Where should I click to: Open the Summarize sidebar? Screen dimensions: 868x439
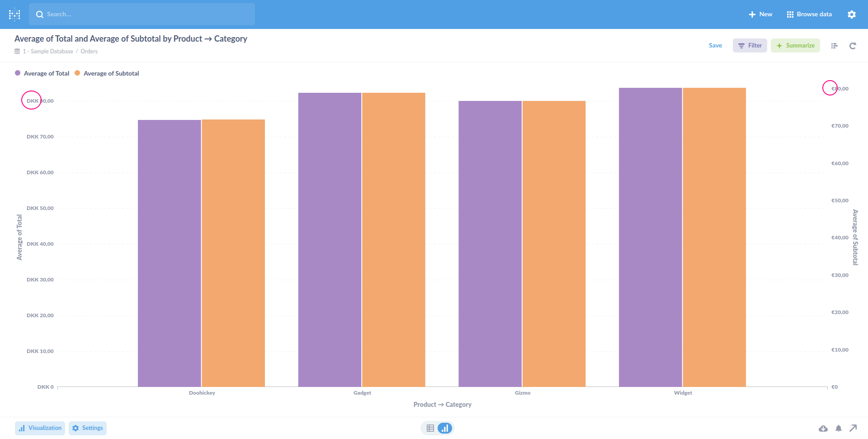tap(795, 45)
